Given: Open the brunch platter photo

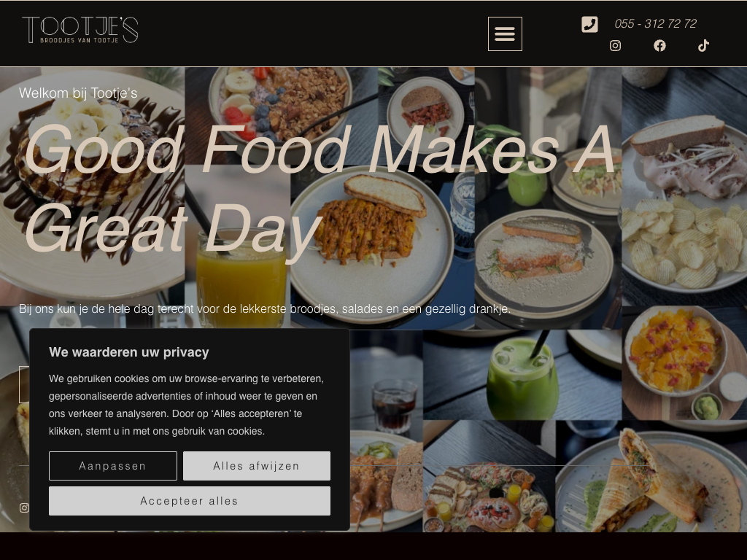Looking at the screenshot, I should point(489,476).
